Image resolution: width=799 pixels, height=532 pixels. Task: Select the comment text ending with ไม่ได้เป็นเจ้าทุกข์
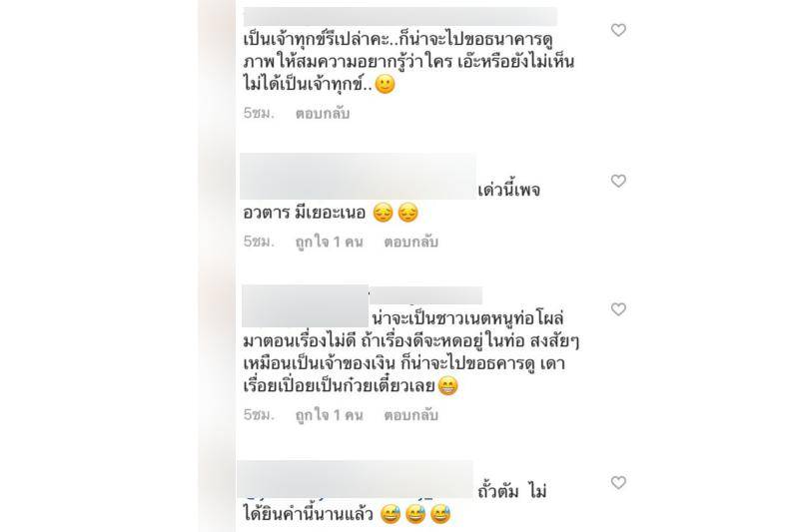[x=408, y=62]
